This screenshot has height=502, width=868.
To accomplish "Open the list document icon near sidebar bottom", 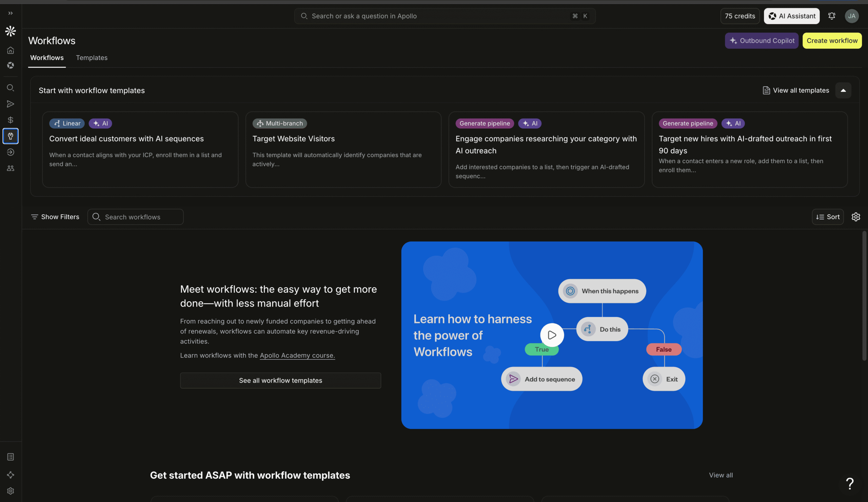I will click(x=11, y=457).
